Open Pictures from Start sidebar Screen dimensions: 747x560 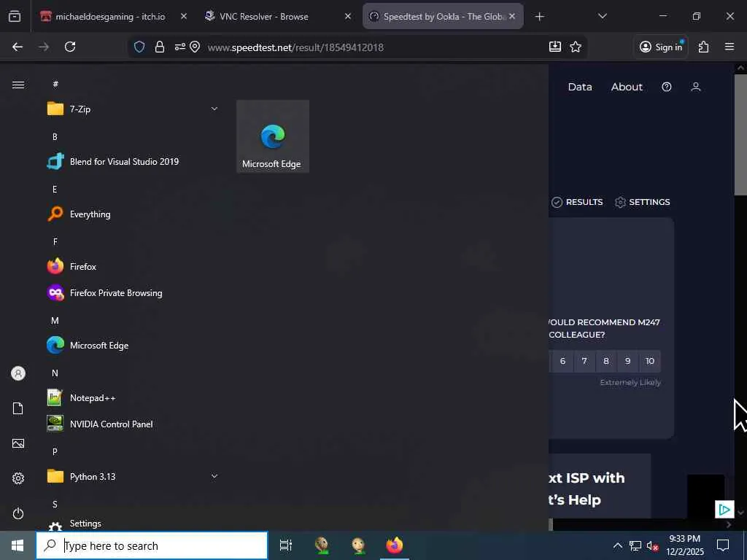click(x=18, y=443)
